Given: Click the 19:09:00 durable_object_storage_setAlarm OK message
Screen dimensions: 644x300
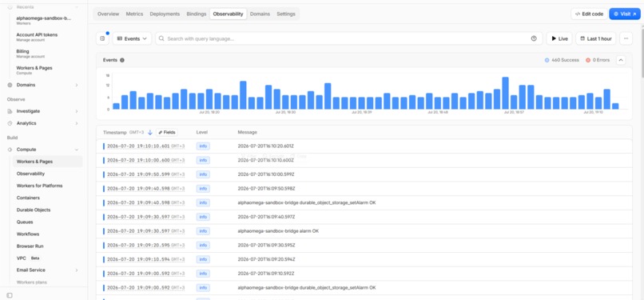Looking at the screenshot, I should coord(306,288).
